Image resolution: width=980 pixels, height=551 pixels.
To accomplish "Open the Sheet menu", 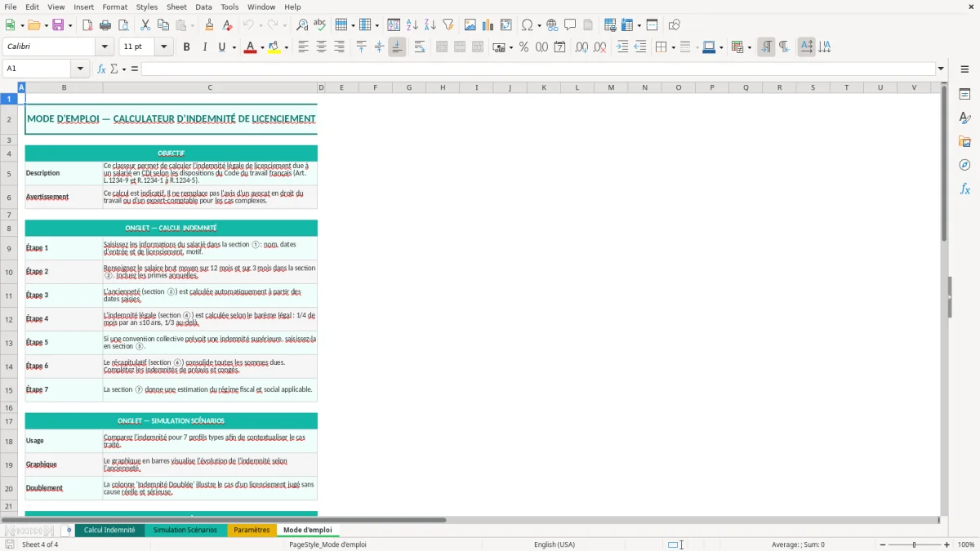I will pos(176,7).
